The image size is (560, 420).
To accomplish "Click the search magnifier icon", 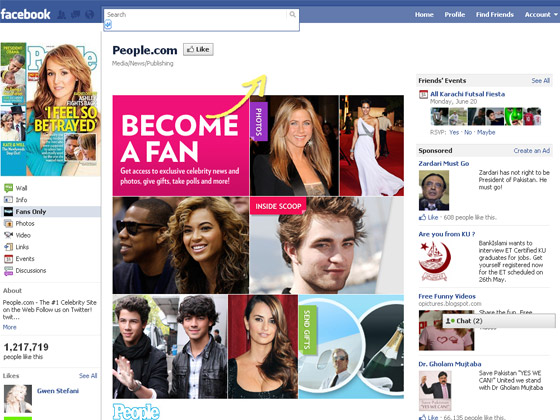I will point(292,14).
